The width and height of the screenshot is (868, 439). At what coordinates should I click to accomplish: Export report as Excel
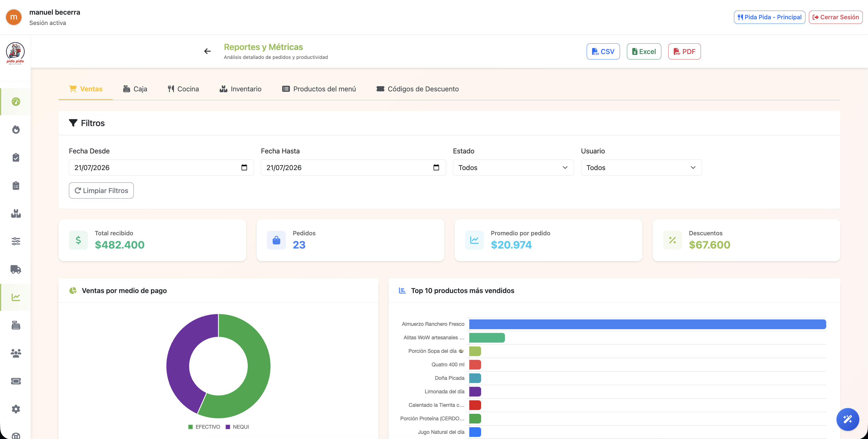[x=644, y=52]
